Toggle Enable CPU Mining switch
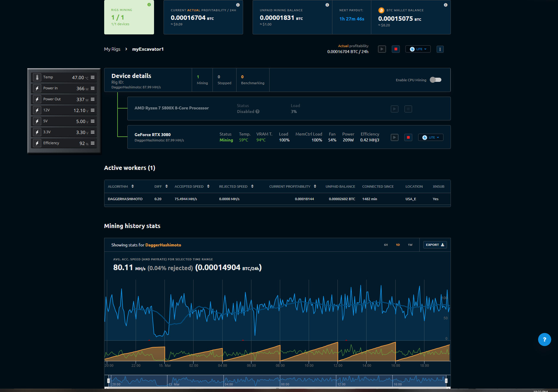The image size is (558, 392). 435,80
